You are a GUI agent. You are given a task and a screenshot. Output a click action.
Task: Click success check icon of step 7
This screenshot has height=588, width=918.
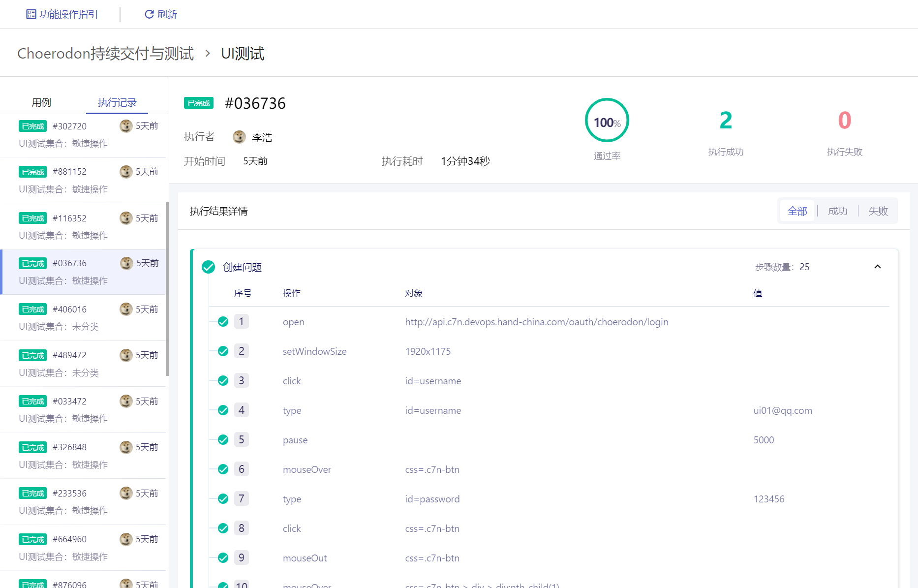[x=223, y=499]
